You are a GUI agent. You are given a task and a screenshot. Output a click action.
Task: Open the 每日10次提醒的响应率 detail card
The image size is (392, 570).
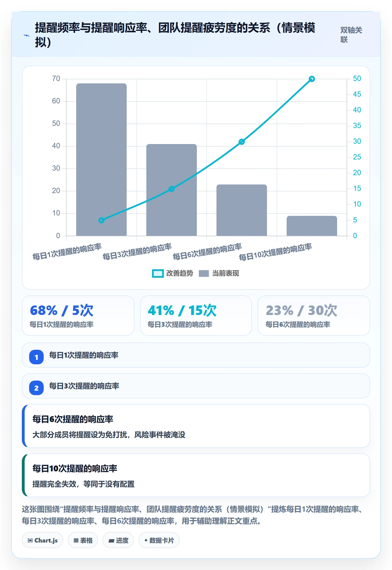196,475
